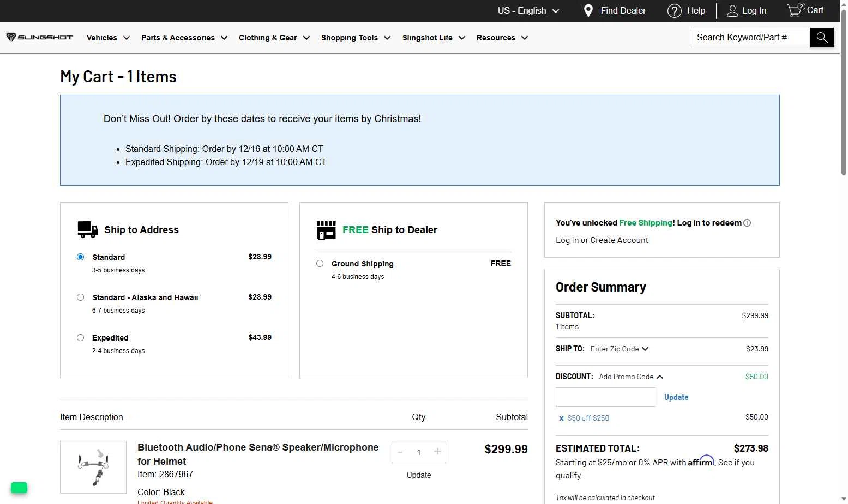Image resolution: width=848 pixels, height=504 pixels.
Task: Click the Item: 2867967 text
Action: coord(165,474)
